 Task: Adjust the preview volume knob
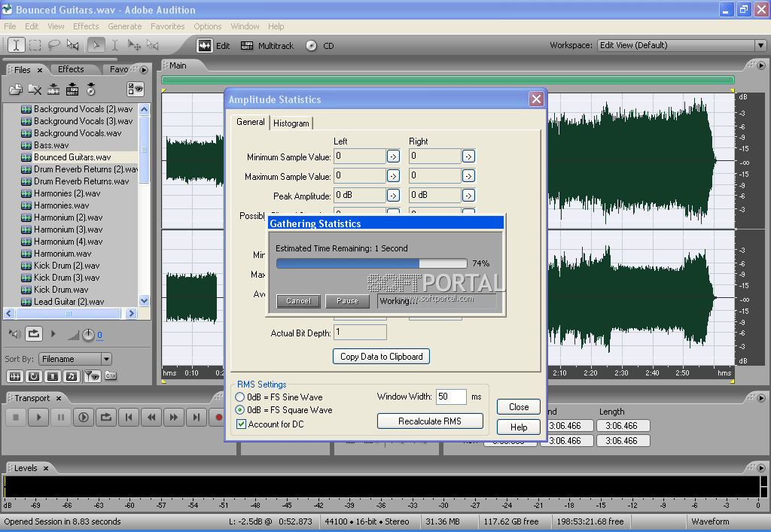pos(88,335)
